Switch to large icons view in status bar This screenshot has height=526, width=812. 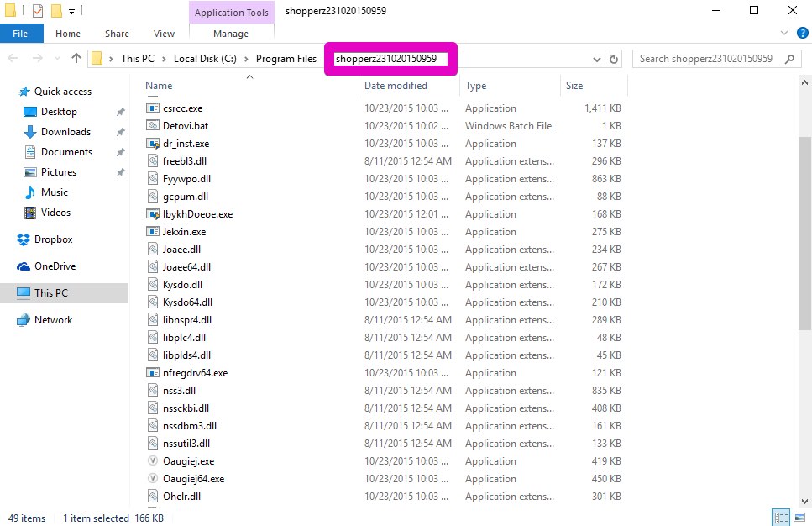coord(799,518)
